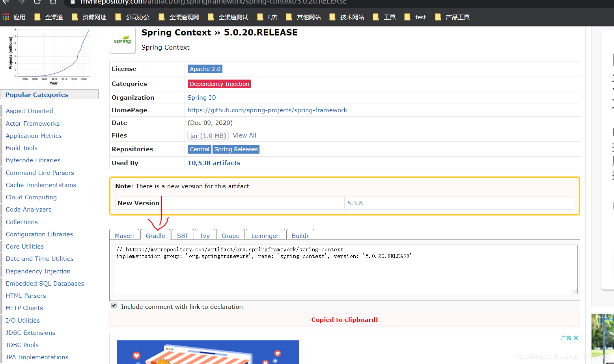Image resolution: width=614 pixels, height=364 pixels.
Task: Switch to the Leiningen tab
Action: click(265, 235)
